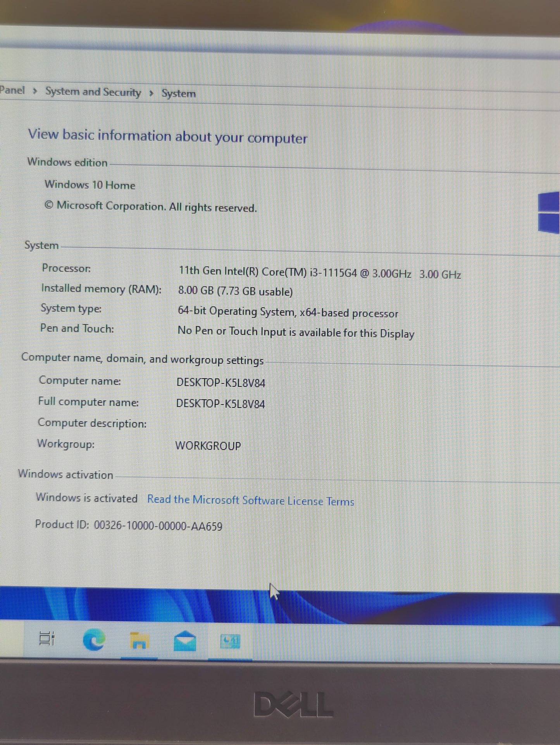The width and height of the screenshot is (560, 745).
Task: Open the Mail app on taskbar
Action: click(x=185, y=641)
